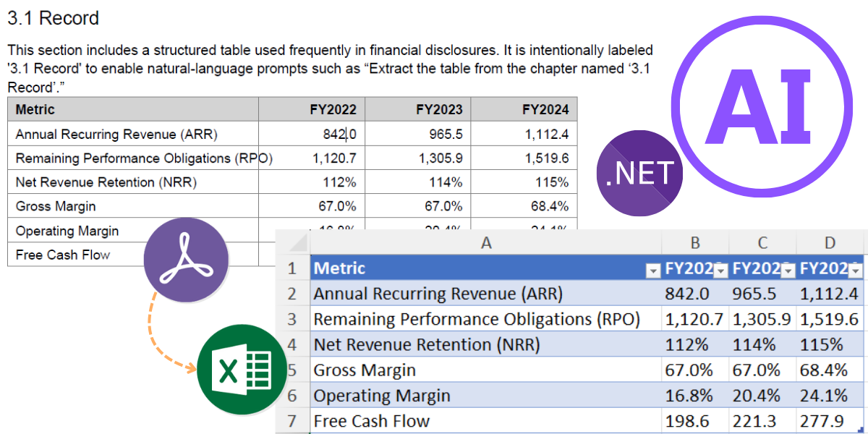Viewport: 868px width, 434px height.
Task: Click the 'FY2024' header in the PDF table
Action: tap(524, 110)
